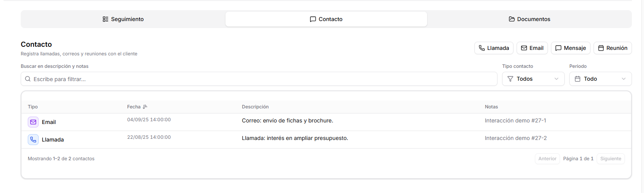
Task: Click the 'Buscar en descripción y notas' label
Action: (55, 66)
